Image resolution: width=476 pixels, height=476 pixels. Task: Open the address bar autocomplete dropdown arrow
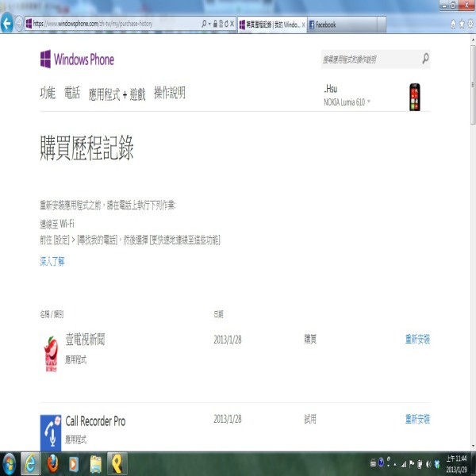pos(209,24)
